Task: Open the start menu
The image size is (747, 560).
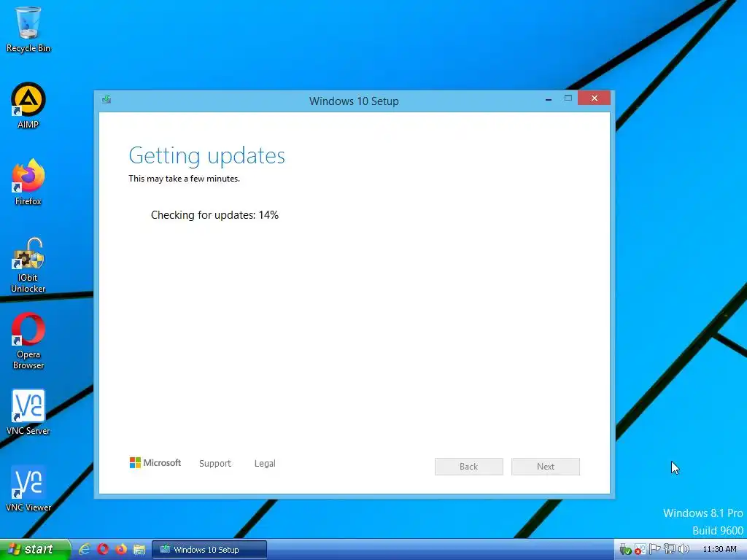Action: 35,549
